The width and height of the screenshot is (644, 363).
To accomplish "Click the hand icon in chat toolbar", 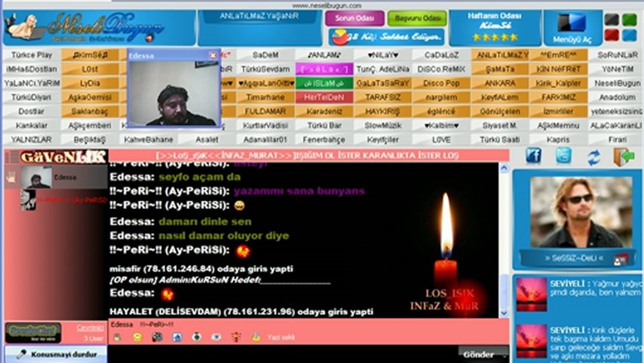I will point(117,337).
